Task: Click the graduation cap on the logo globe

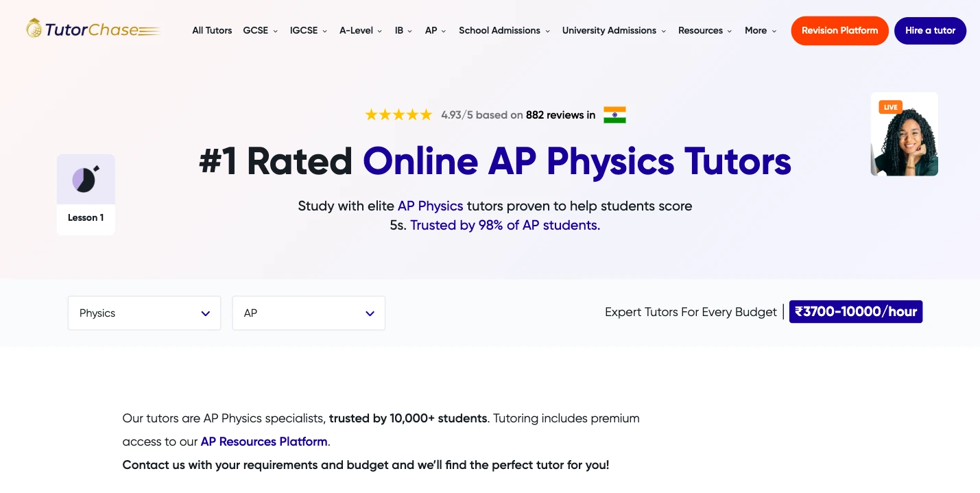Action: pyautogui.click(x=34, y=20)
